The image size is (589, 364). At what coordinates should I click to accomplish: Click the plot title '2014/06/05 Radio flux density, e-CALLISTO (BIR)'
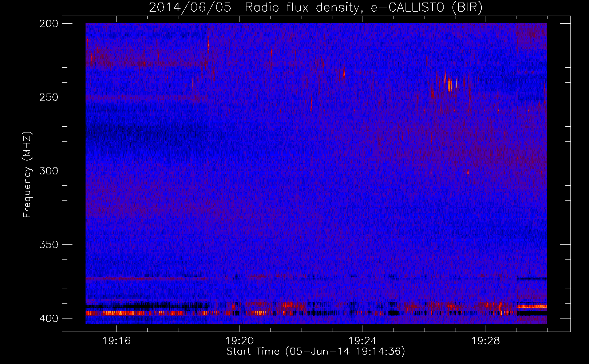pyautogui.click(x=316, y=8)
